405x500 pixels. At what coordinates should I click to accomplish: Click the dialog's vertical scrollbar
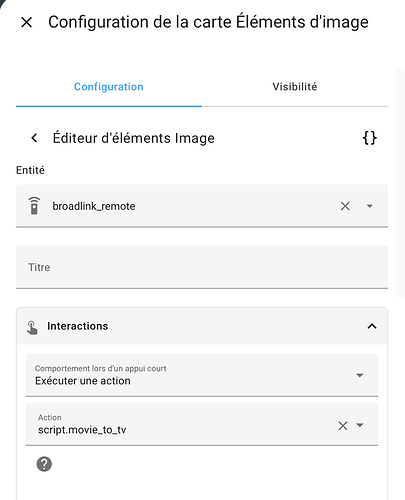[x=400, y=183]
